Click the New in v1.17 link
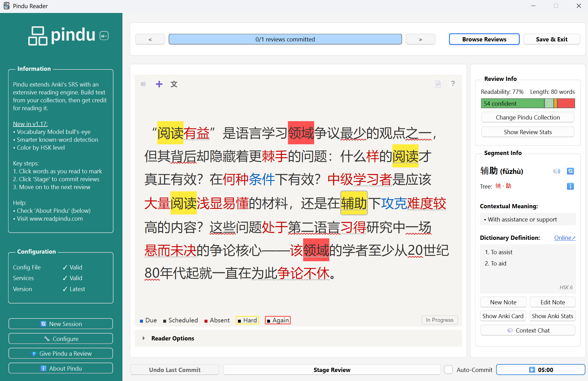This screenshot has width=588, height=381. (x=30, y=124)
